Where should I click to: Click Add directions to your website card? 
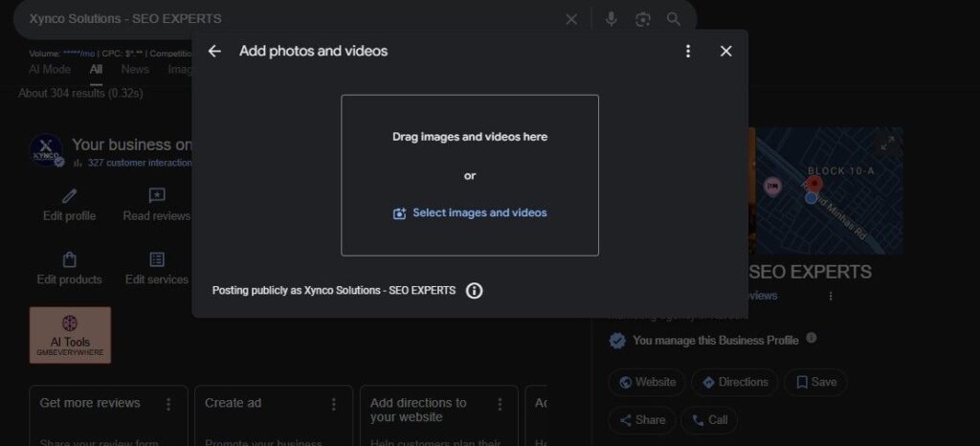pyautogui.click(x=438, y=416)
